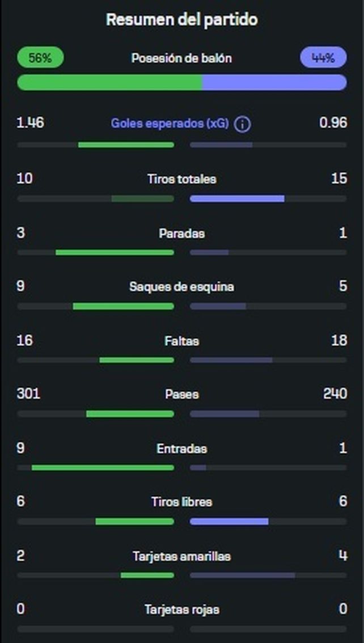Click the 'Tiros libres' stat label
Viewport: 364px width, 643px height.
[181, 502]
